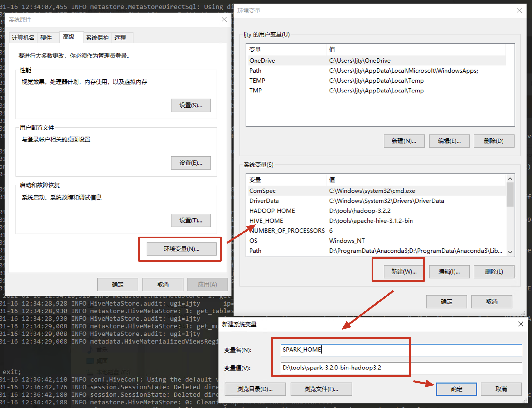Focus the 变量值(V) input field
532x408 pixels.
coord(401,368)
